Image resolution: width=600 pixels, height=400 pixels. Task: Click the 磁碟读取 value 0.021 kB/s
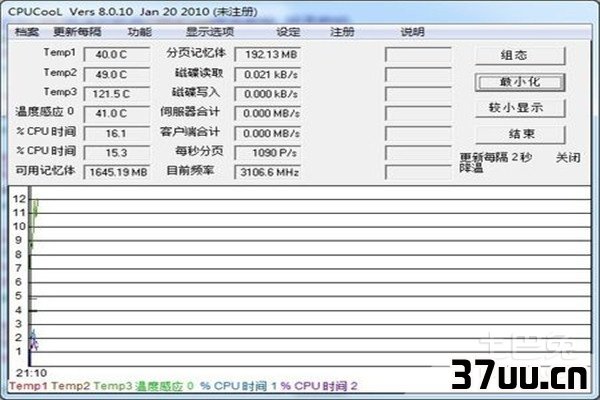267,74
